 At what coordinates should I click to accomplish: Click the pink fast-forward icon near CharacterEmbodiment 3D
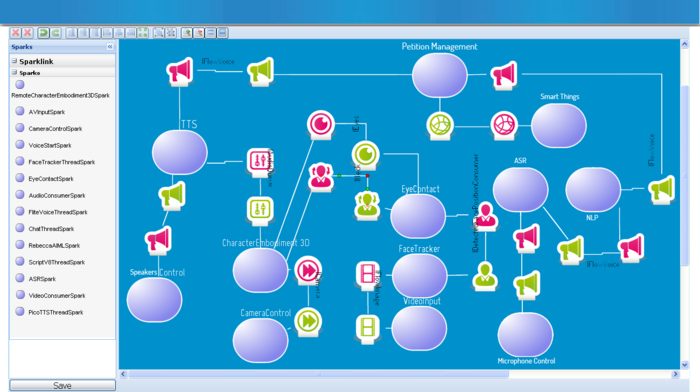(308, 271)
